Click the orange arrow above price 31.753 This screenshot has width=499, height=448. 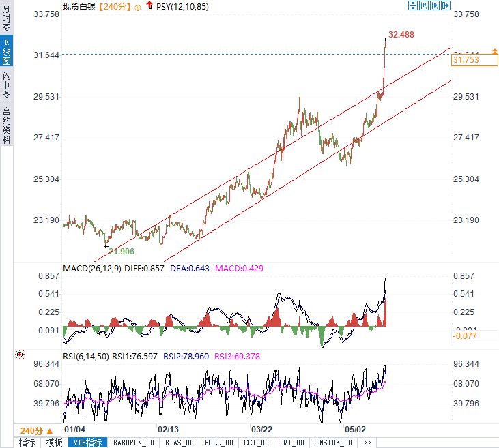tap(494, 51)
